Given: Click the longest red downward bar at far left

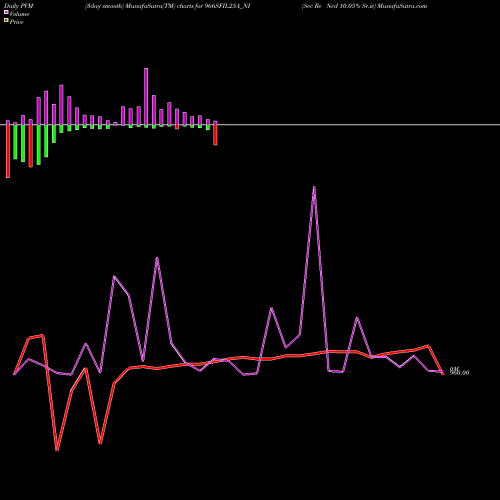Looking at the screenshot, I should pyautogui.click(x=8, y=151).
